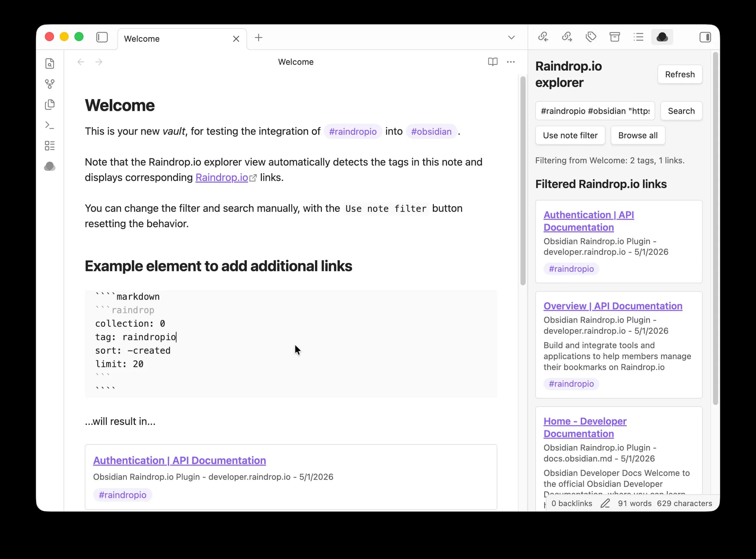Open Home - Developer Documentation link
Viewport: 756px width, 559px height.
(585, 428)
